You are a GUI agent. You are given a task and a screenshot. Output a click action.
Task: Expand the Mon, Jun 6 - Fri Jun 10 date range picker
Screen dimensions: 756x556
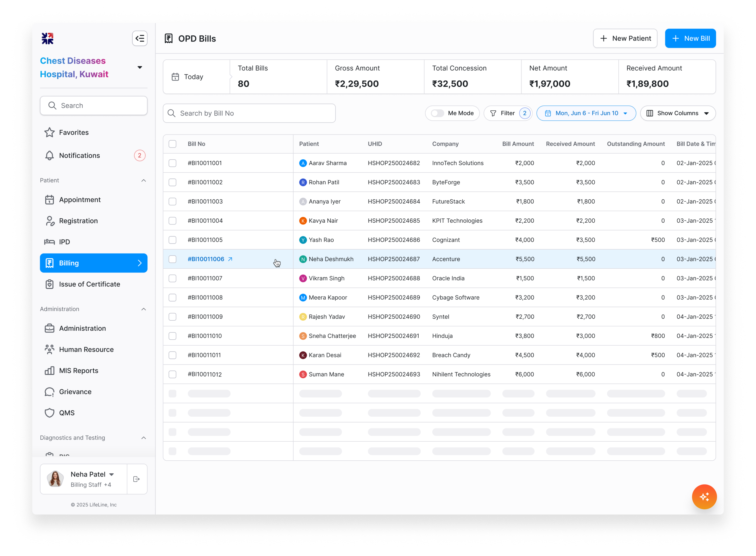tap(586, 113)
